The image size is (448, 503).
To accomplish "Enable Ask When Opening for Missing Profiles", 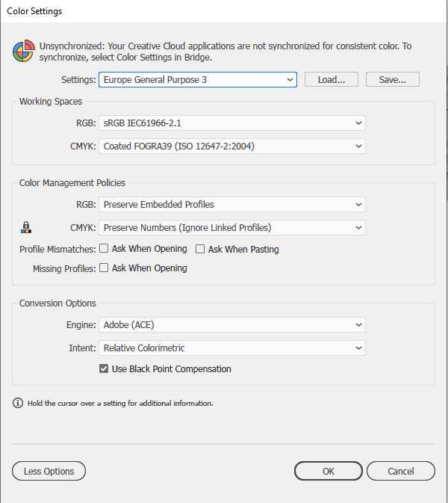I will (105, 268).
